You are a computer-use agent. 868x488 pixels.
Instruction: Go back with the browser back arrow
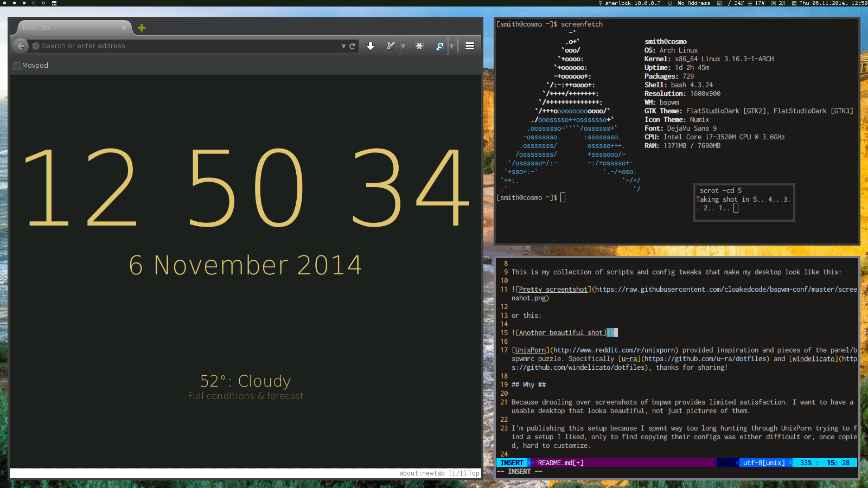click(x=21, y=46)
